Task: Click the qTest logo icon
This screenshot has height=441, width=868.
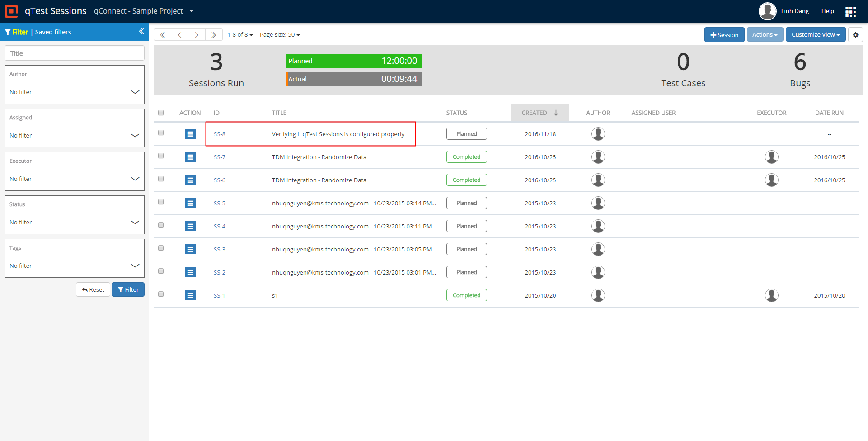Action: pyautogui.click(x=11, y=11)
